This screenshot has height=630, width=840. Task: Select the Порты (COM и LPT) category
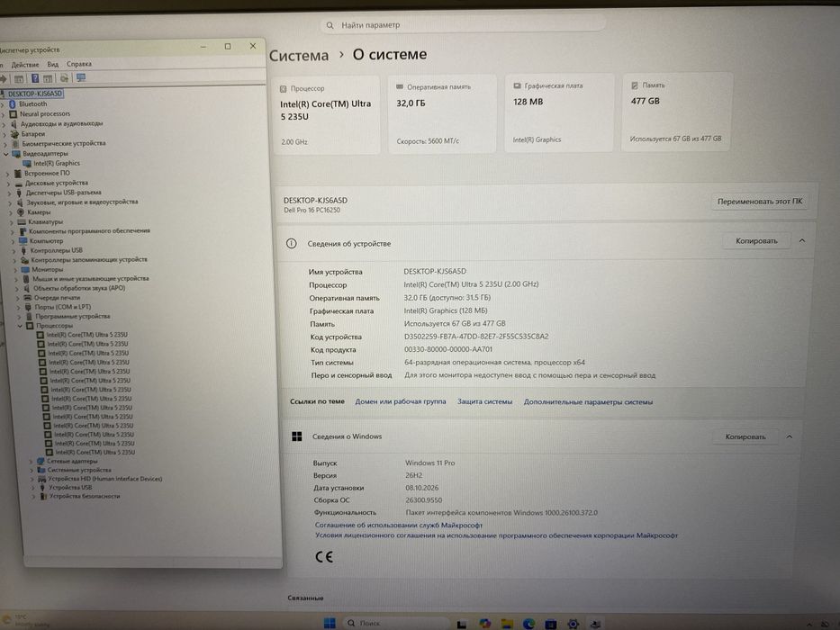coord(63,307)
